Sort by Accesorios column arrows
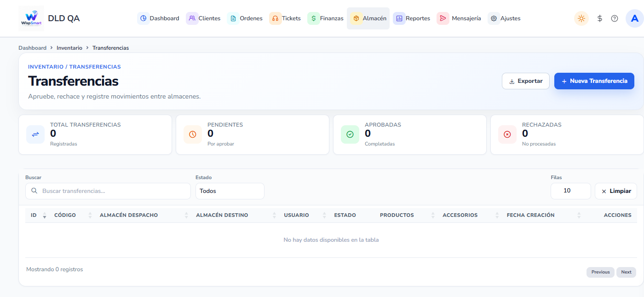 497,215
